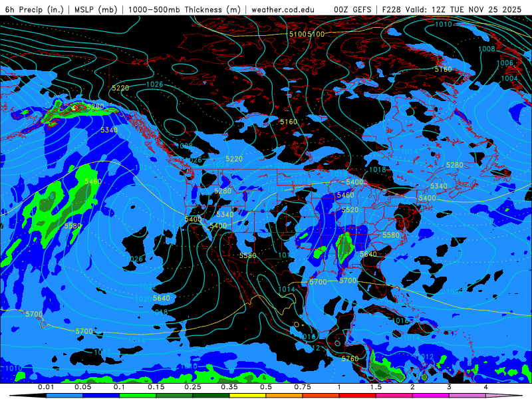Viewport: 532px width, 399px height.
Task: Click the yellow 0.35-0.5 legend swatch
Action: tap(247, 396)
